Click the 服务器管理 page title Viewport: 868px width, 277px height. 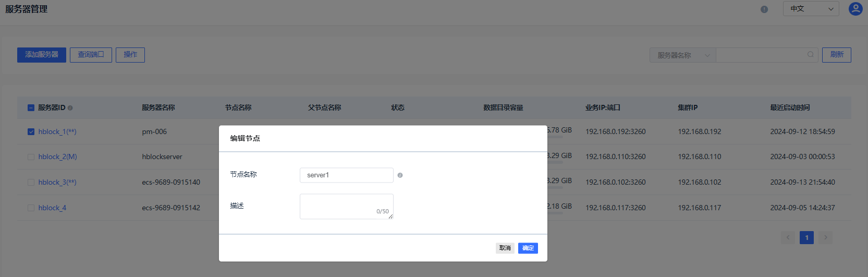(x=27, y=9)
